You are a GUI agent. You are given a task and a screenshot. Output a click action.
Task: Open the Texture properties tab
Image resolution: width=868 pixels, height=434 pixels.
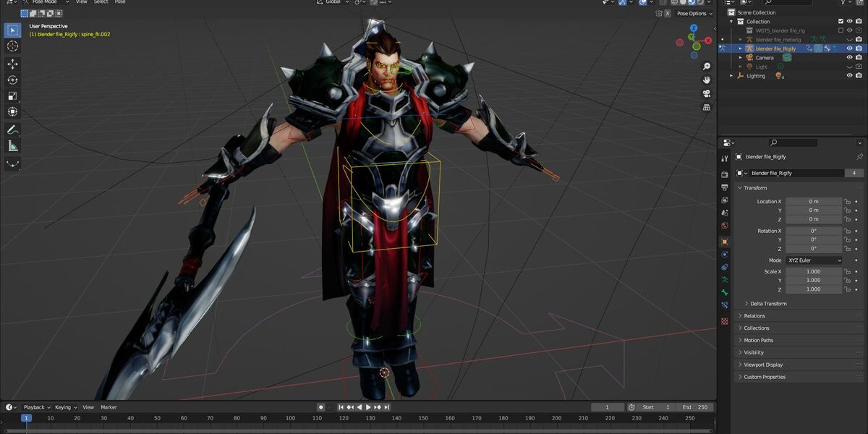pos(724,321)
